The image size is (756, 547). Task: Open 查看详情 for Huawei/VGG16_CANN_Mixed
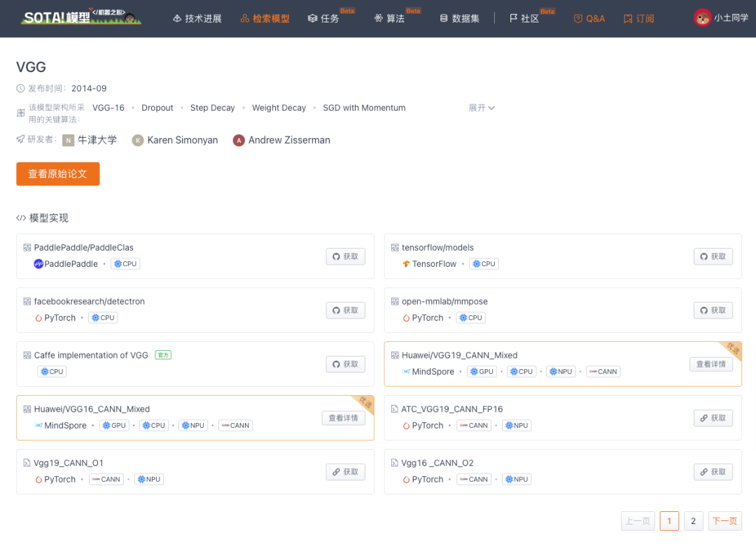343,418
